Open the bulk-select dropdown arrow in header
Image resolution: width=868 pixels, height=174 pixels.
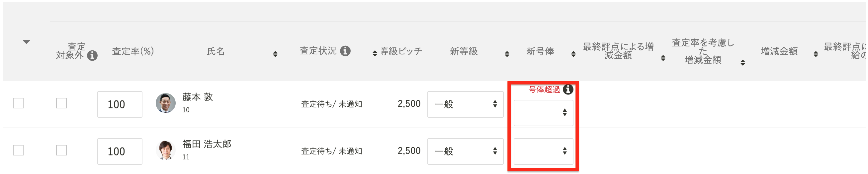coord(26,42)
